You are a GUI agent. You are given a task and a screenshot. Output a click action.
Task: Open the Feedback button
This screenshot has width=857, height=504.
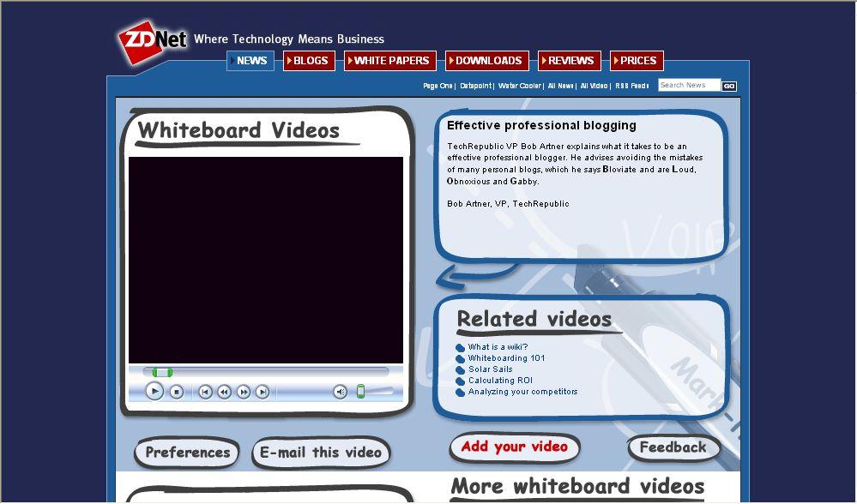pyautogui.click(x=673, y=447)
